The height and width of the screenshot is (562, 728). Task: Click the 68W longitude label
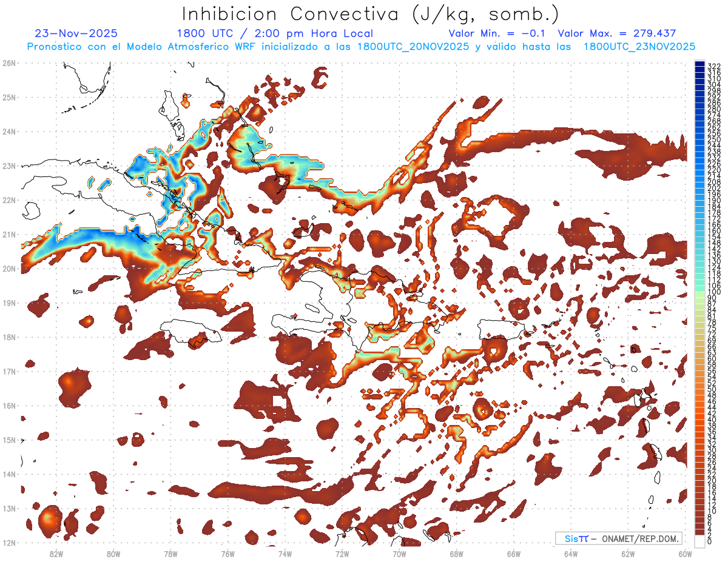(x=456, y=554)
